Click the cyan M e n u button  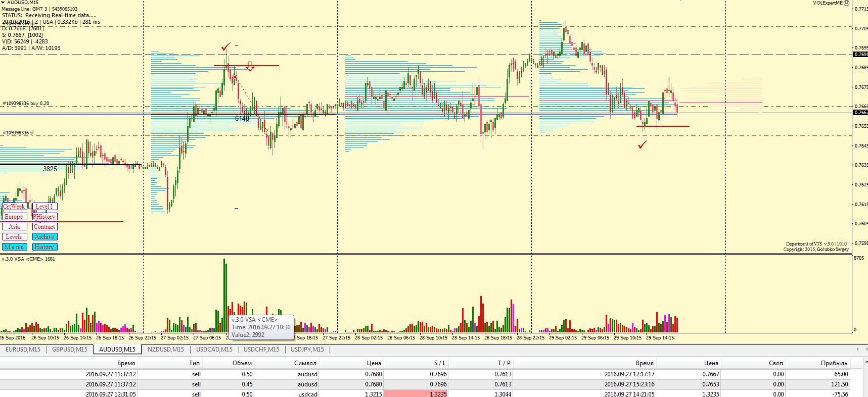click(x=14, y=246)
